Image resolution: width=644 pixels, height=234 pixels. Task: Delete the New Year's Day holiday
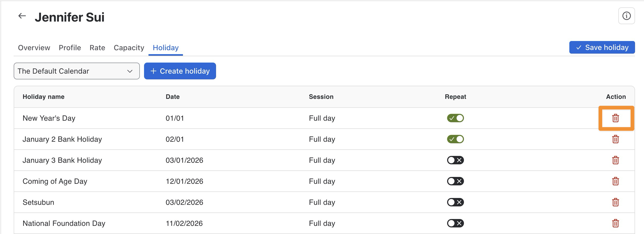tap(615, 118)
